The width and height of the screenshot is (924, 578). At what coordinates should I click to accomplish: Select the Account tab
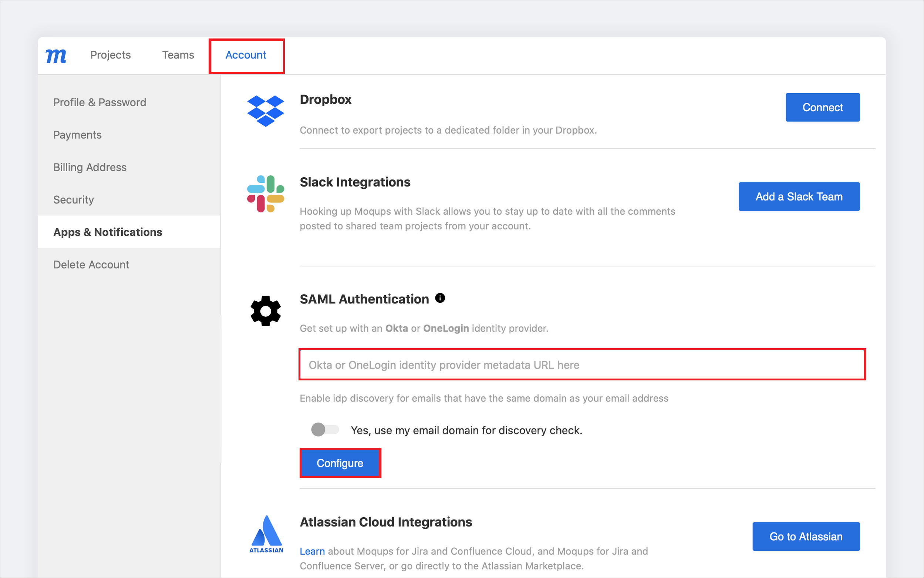[246, 55]
